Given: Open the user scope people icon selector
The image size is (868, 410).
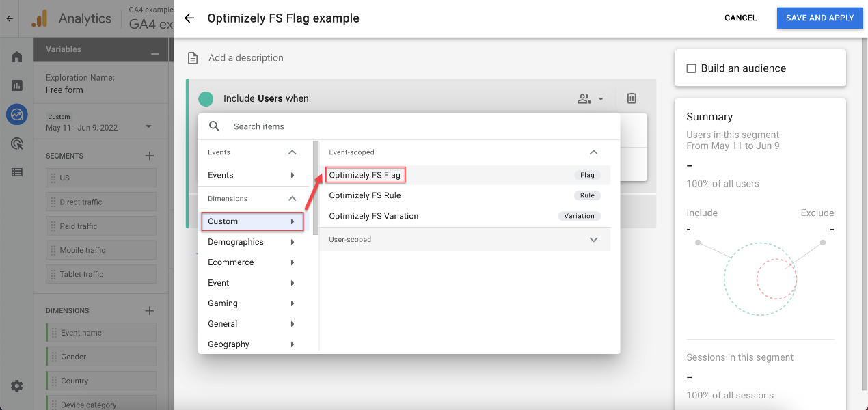Looking at the screenshot, I should point(591,99).
